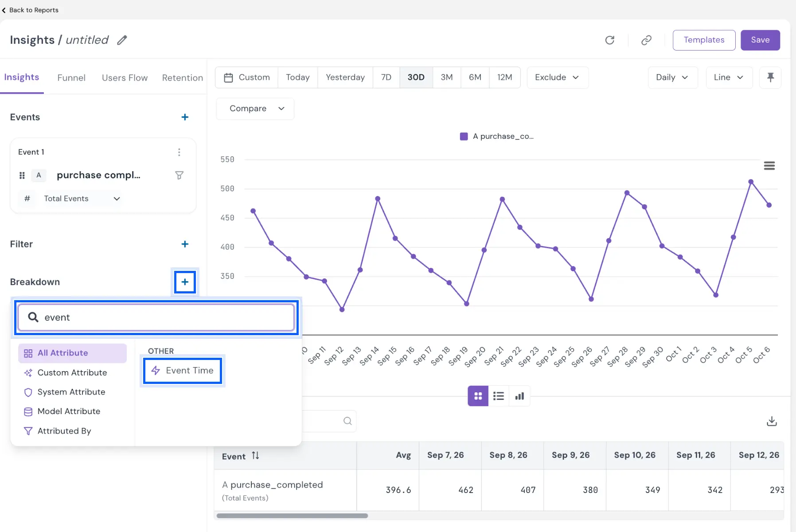This screenshot has height=532, width=796.
Task: Copy report link using the chain icon
Action: coord(646,40)
